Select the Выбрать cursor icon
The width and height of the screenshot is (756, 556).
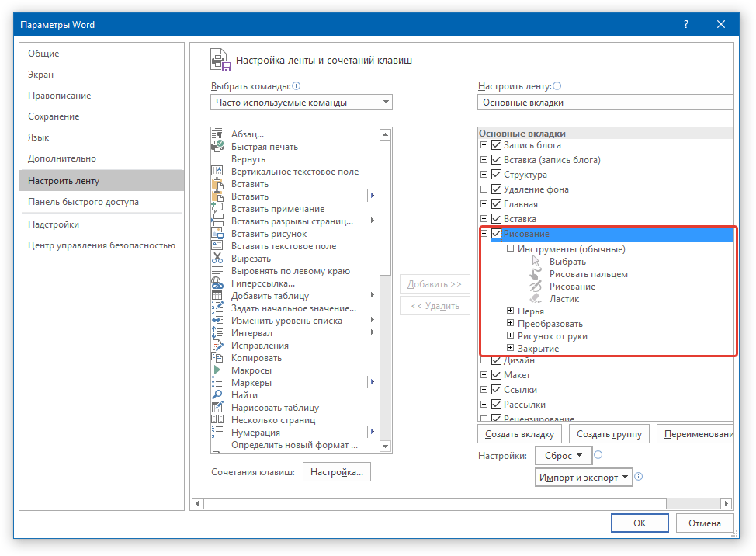pyautogui.click(x=535, y=262)
